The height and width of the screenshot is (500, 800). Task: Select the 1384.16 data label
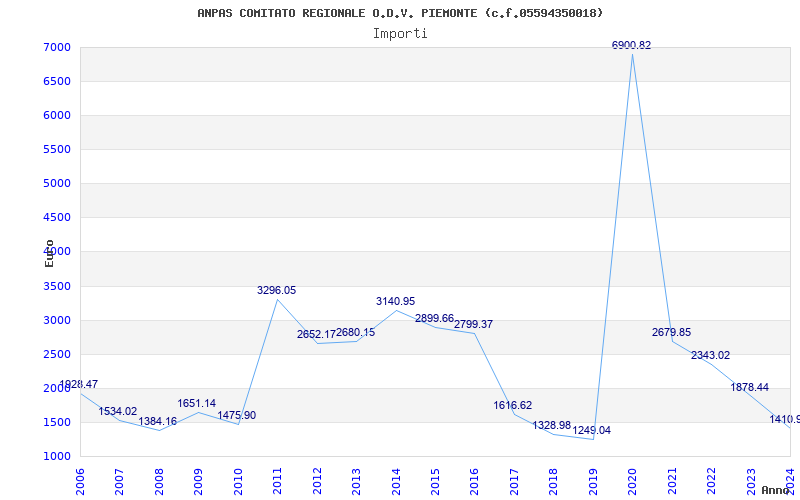[x=158, y=421]
